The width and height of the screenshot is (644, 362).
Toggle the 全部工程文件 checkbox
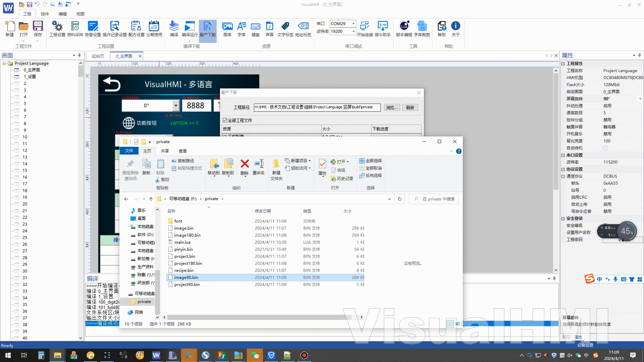click(x=225, y=120)
